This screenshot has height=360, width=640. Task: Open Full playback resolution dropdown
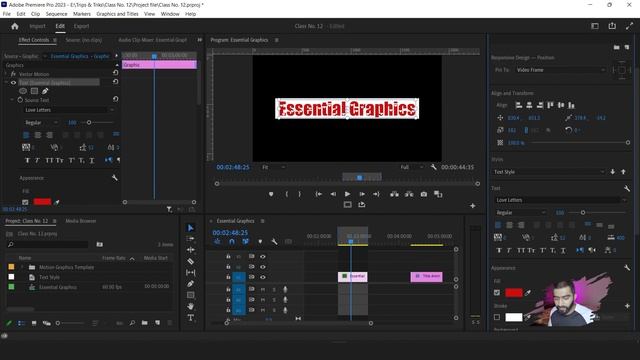(411, 167)
